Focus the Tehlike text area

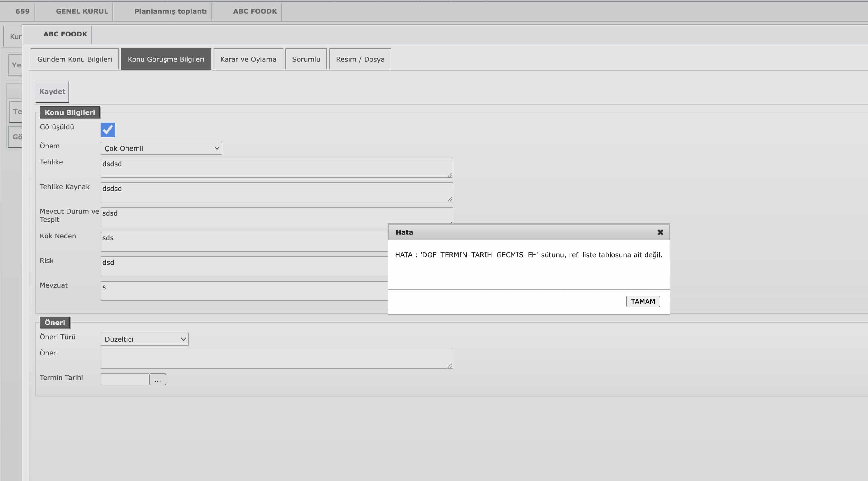[x=276, y=168]
